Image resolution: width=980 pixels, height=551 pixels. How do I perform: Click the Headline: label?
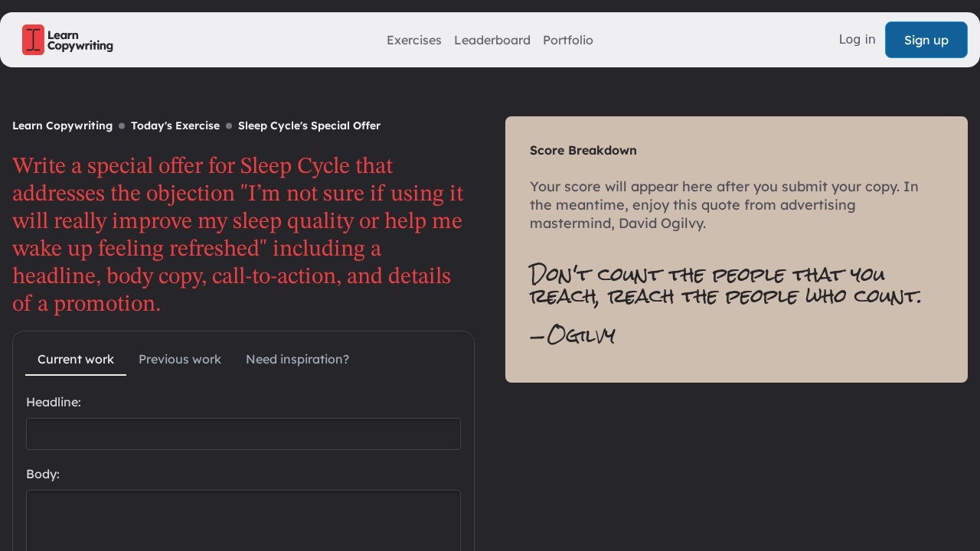pyautogui.click(x=54, y=402)
